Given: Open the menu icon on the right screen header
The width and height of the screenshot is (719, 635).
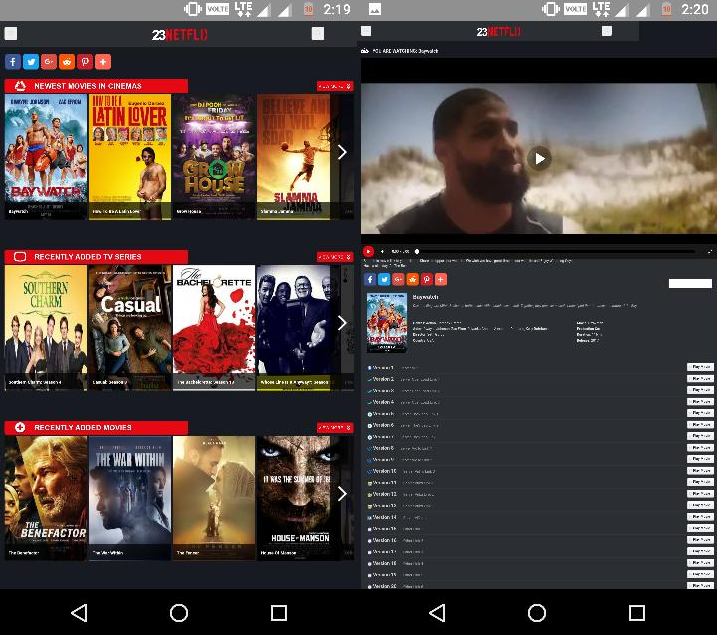Looking at the screenshot, I should [x=366, y=31].
